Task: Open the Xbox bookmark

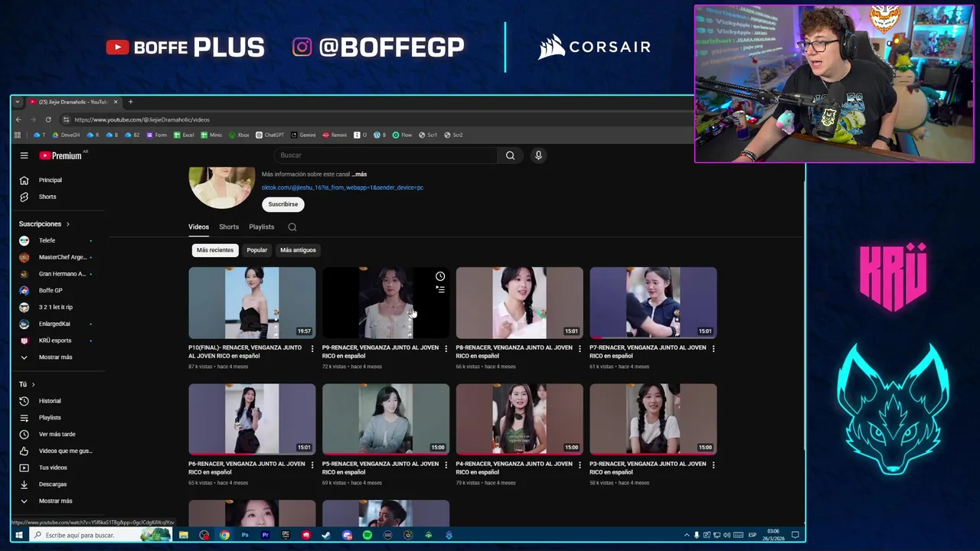Action: 239,135
